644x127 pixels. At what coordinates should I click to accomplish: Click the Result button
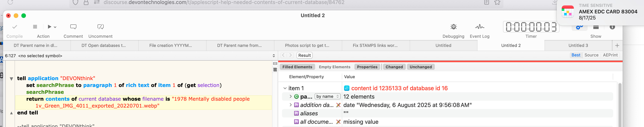(x=304, y=55)
